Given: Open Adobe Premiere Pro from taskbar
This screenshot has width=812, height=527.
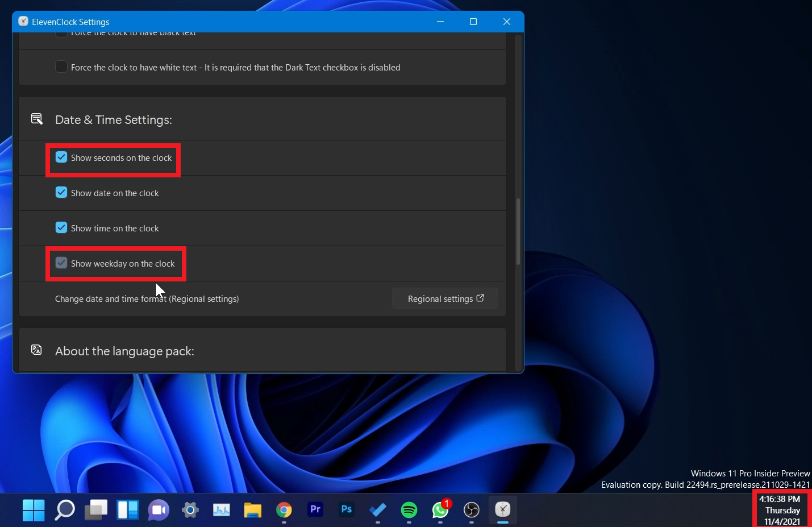Looking at the screenshot, I should click(315, 510).
